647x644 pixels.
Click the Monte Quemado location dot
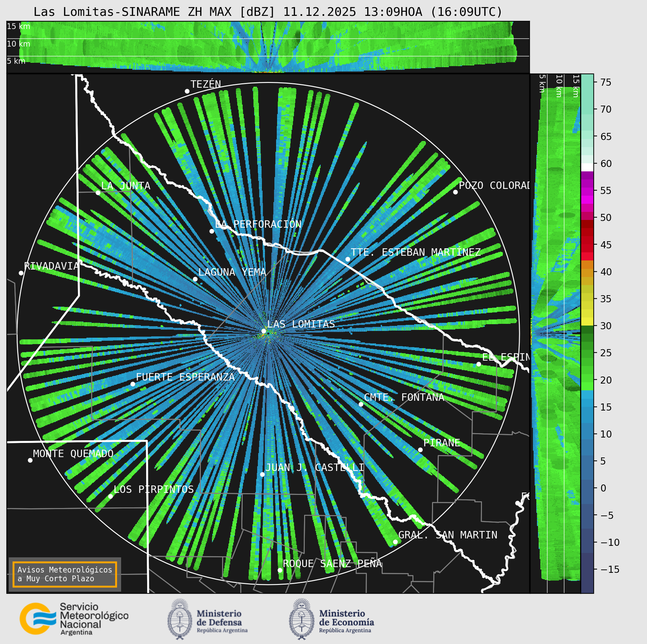30,460
